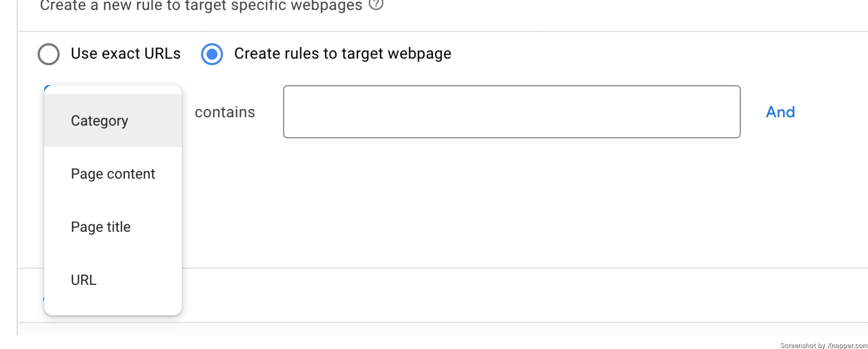Click the Screenshot by Xnapper.com watermark

click(823, 345)
